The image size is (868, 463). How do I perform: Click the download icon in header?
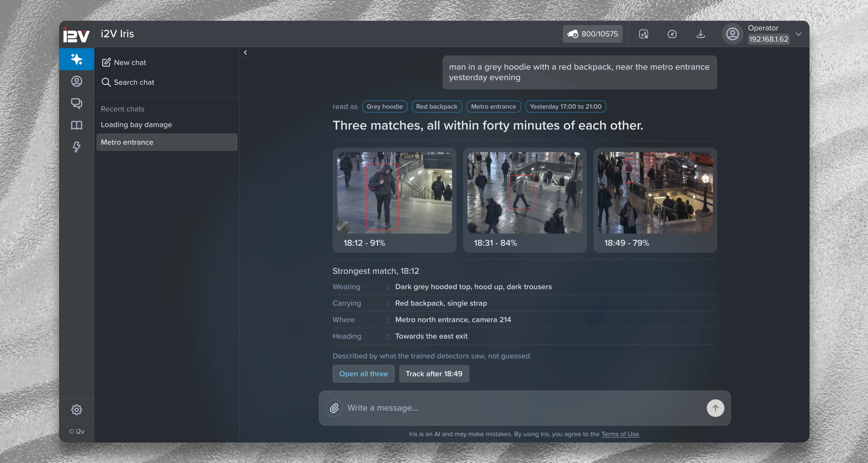[701, 34]
